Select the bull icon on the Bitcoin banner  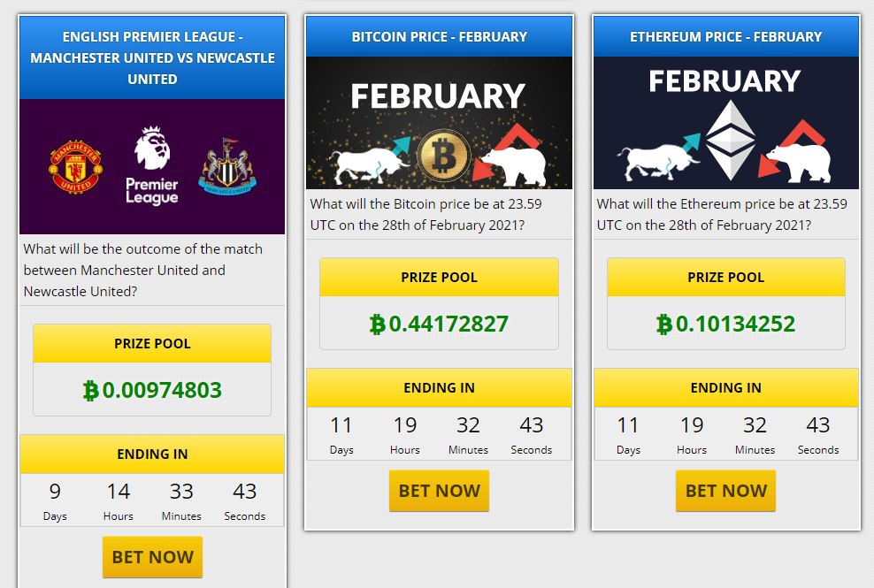tap(366, 162)
